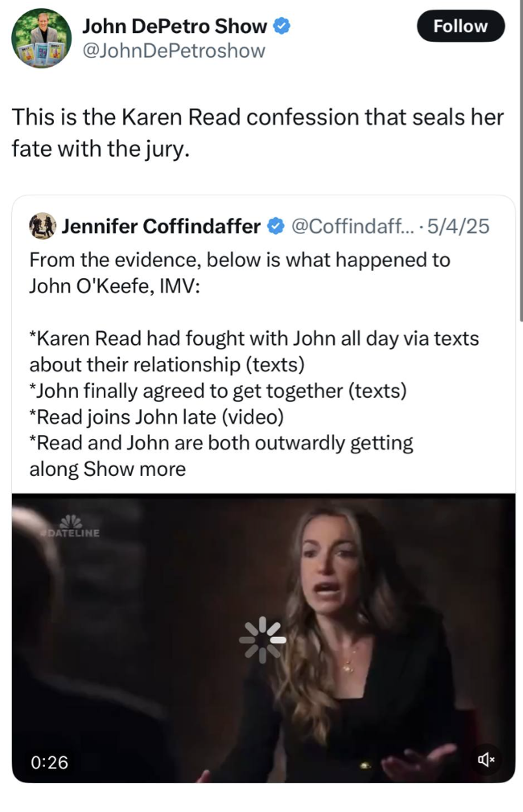The height and width of the screenshot is (812, 523).
Task: Unmute the video with the speaker icon
Action: tap(487, 758)
